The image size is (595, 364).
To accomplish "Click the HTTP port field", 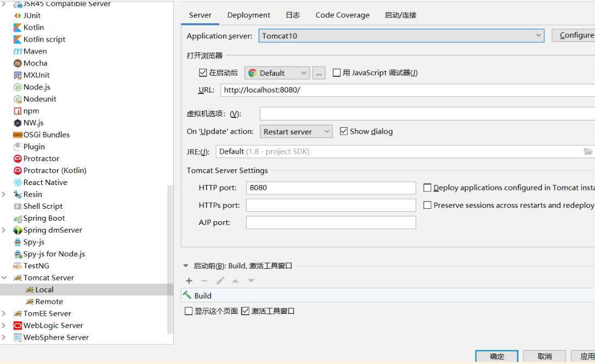I will click(331, 188).
